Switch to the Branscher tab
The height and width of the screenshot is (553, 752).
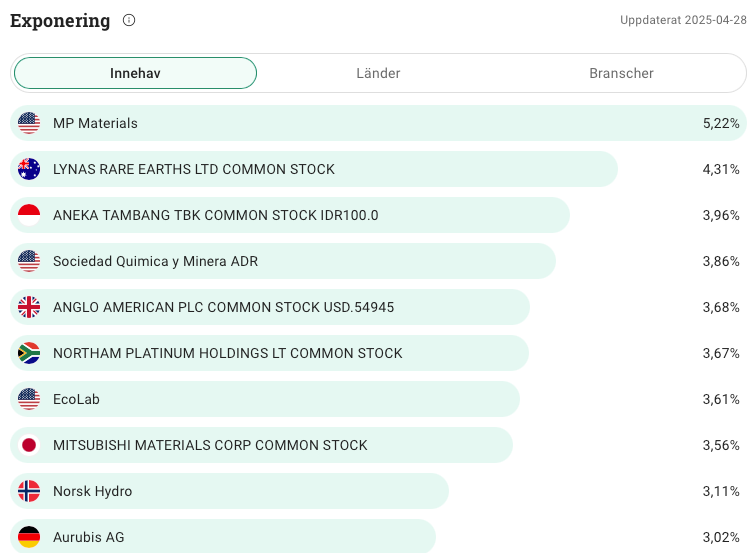coord(621,73)
